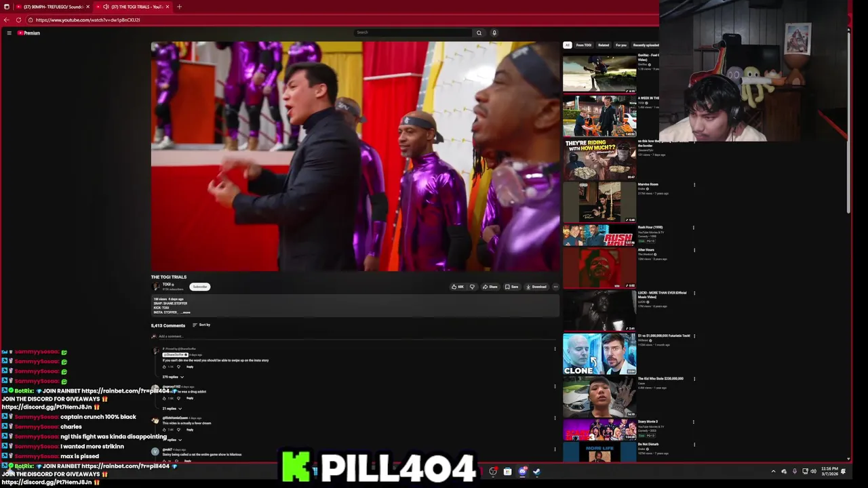Like the video (68K thumbs up)
The height and width of the screenshot is (488, 868).
tap(458, 287)
